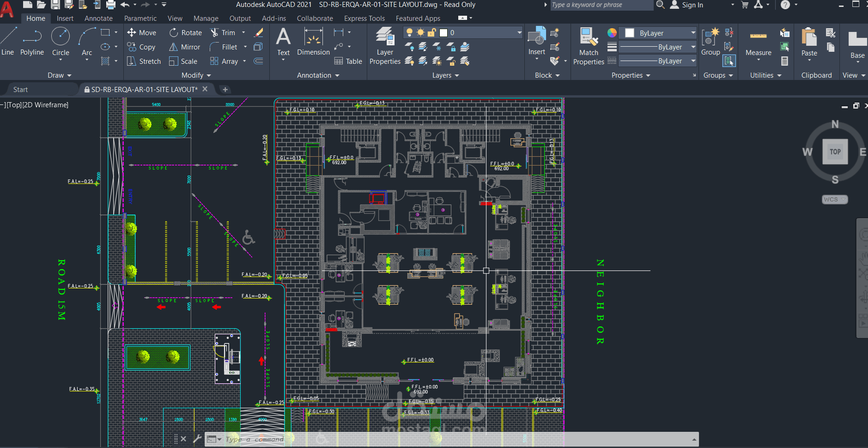Viewport: 868px width, 448px height.
Task: Click the TOP face of ViewCube
Action: click(x=835, y=152)
